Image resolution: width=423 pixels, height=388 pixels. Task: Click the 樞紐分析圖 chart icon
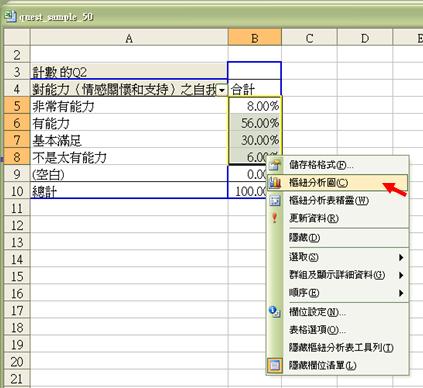(275, 182)
